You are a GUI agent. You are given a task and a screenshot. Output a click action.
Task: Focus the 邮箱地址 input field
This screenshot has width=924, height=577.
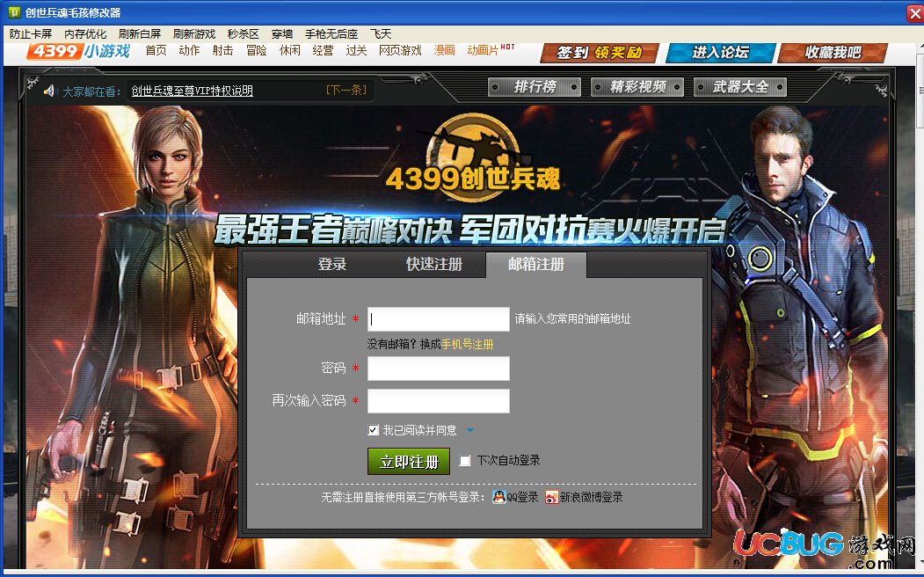pyautogui.click(x=439, y=319)
